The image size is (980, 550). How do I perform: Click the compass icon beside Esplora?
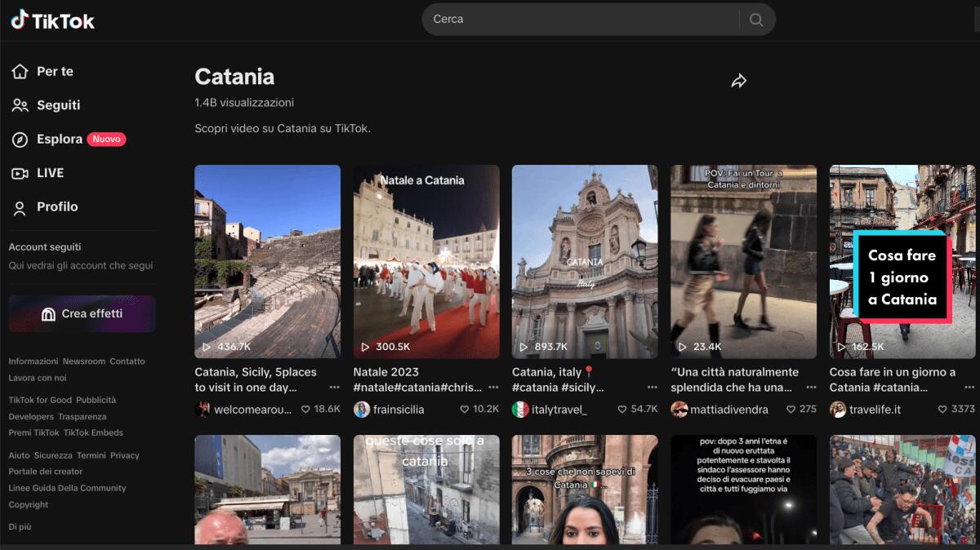click(x=20, y=140)
